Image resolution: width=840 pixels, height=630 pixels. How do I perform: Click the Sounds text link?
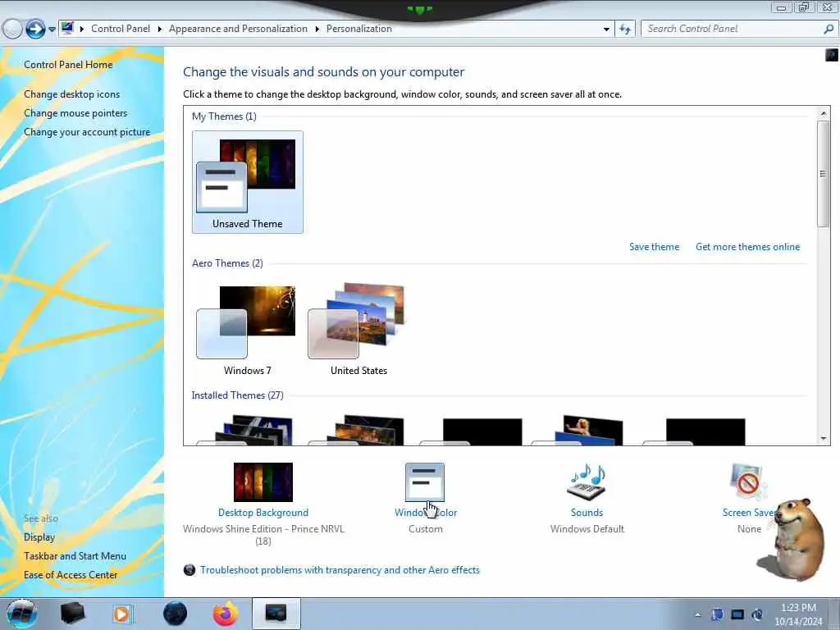click(x=587, y=513)
